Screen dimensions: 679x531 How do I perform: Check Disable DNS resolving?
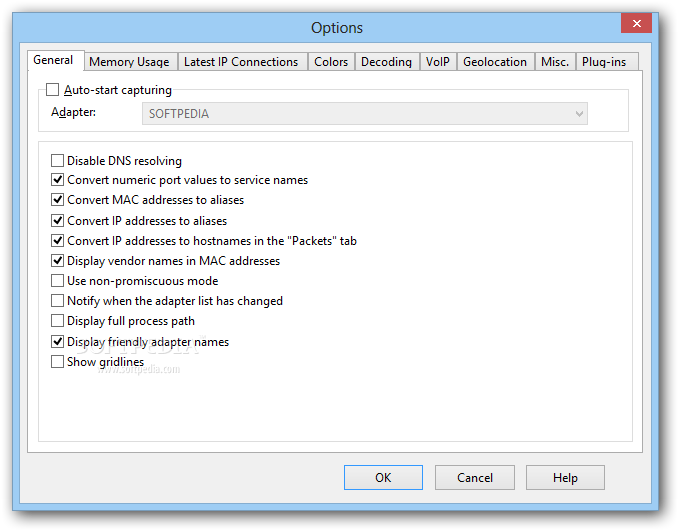click(57, 160)
